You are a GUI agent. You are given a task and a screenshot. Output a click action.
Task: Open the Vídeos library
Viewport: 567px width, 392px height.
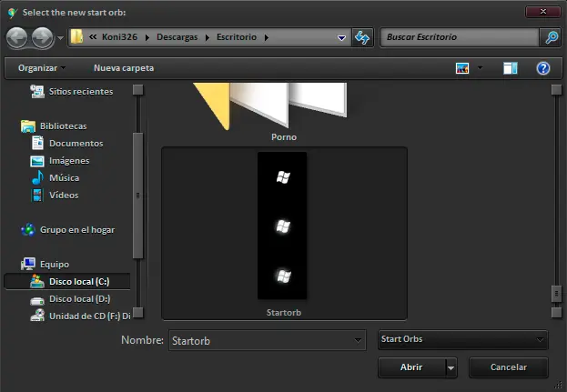(55, 196)
